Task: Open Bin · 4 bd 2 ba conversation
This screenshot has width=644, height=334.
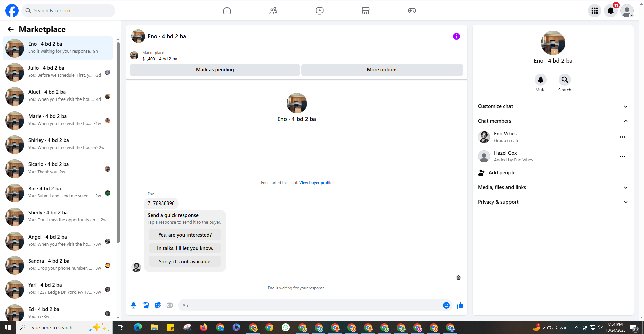Action: click(x=58, y=193)
